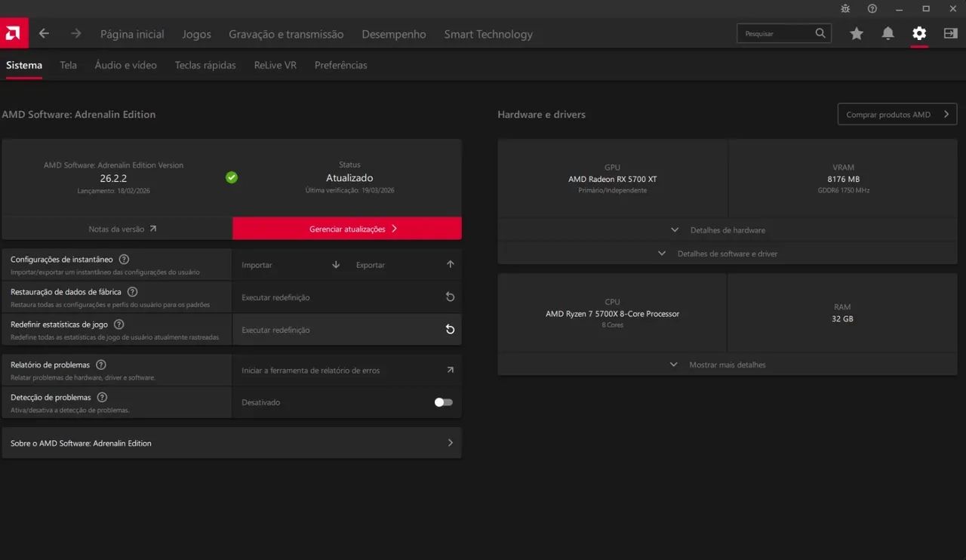The image size is (966, 560).
Task: Show help for Relatório de problemas
Action: 100,365
